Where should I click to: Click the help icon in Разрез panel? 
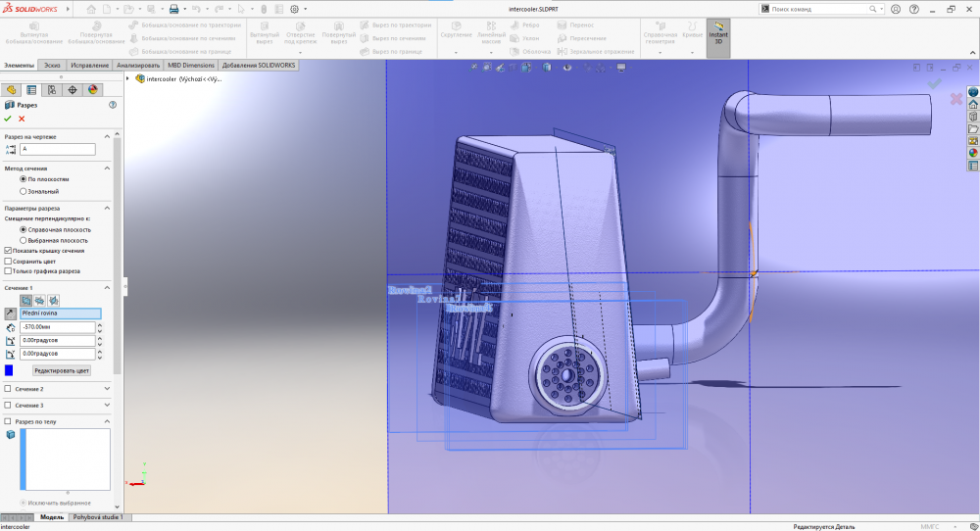(113, 105)
